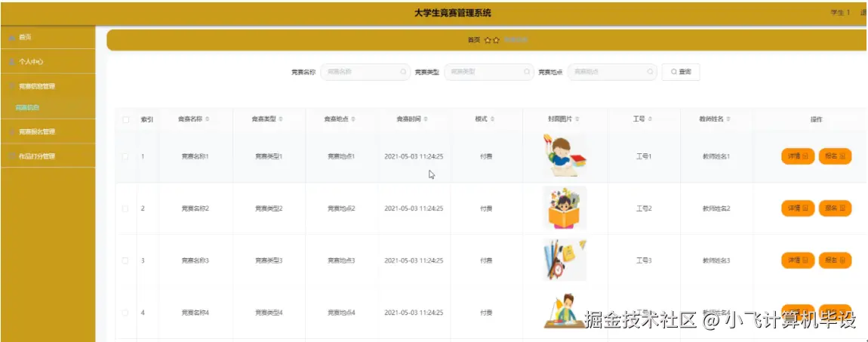Click 学生 1 user label at top right
This screenshot has height=342, width=868.
(840, 13)
